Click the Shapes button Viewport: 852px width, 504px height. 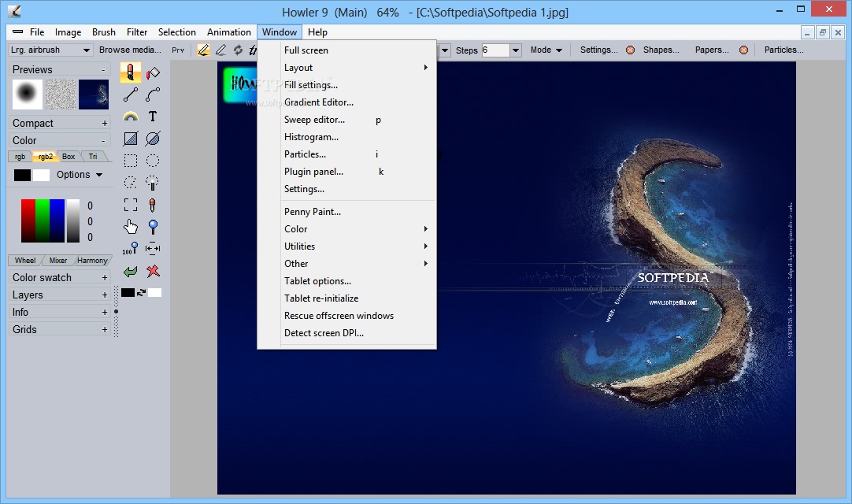click(661, 50)
